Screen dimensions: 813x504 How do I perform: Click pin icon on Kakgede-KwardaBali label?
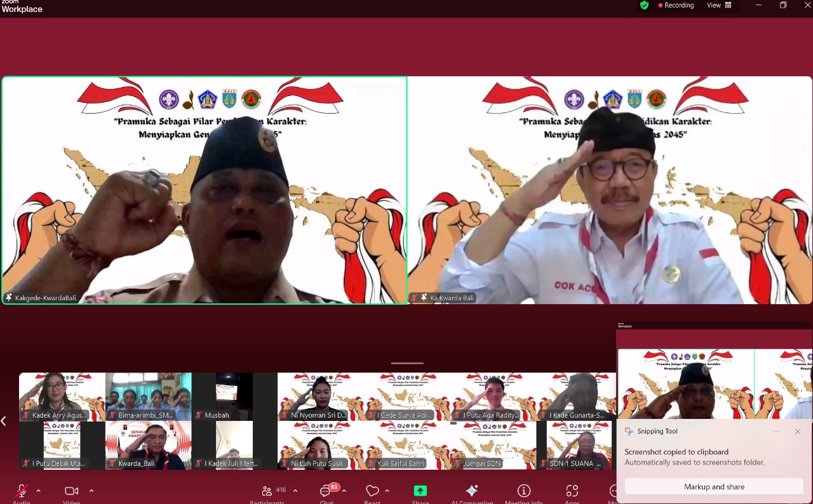[9, 298]
